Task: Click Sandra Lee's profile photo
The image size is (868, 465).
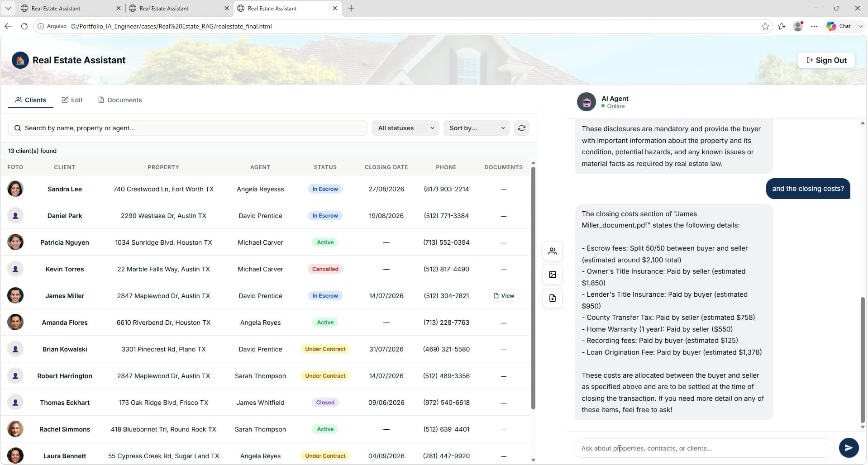Action: click(x=15, y=189)
